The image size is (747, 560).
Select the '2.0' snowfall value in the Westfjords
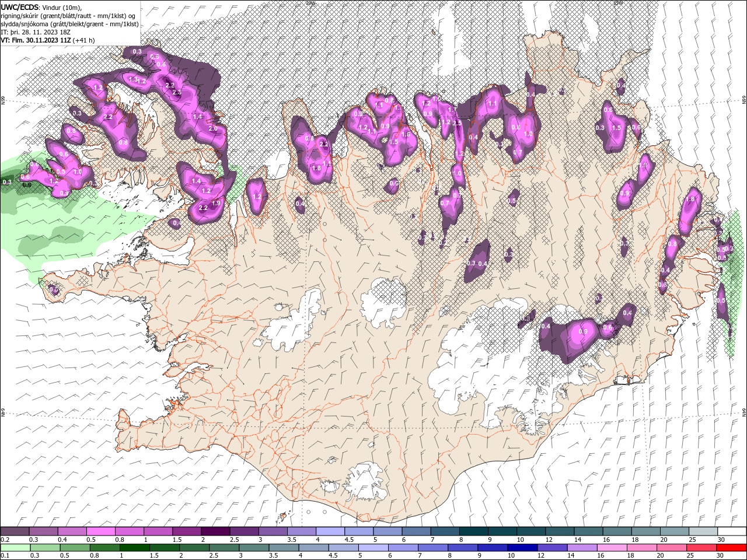pyautogui.click(x=213, y=128)
